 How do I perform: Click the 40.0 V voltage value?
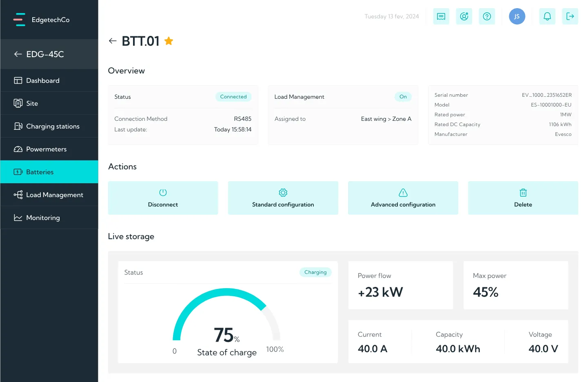click(543, 349)
